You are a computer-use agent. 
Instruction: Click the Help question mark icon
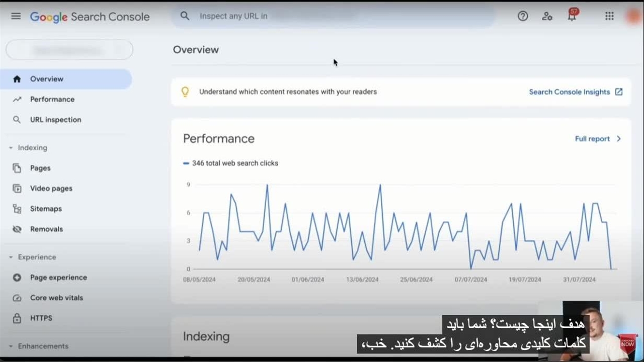coord(523,16)
